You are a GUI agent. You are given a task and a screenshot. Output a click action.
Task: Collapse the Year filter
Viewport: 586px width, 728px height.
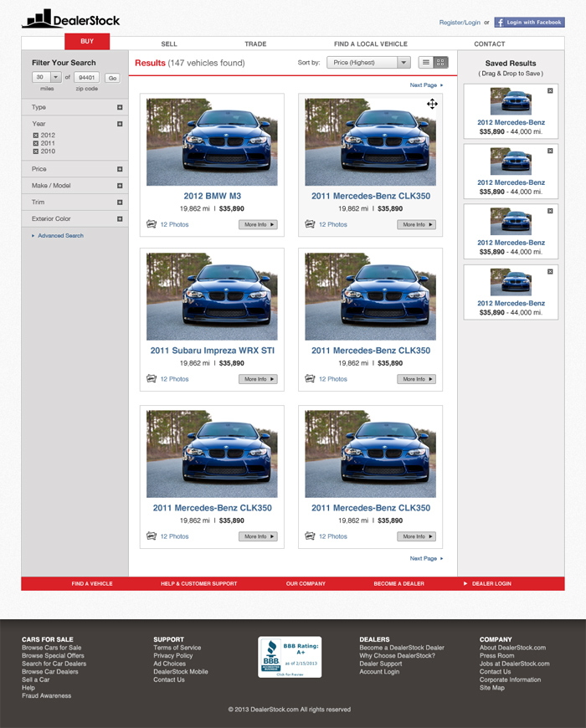coord(120,124)
